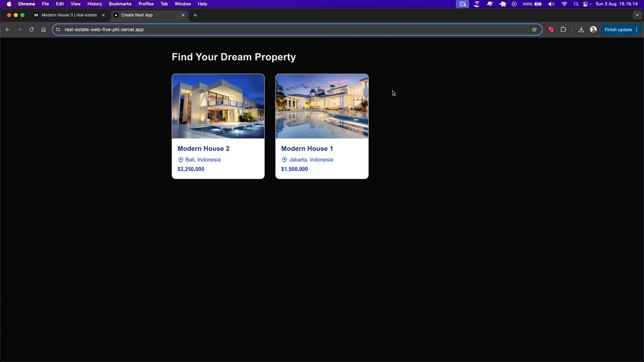Click the Modern House 1 title
This screenshot has height=362, width=644.
(307, 148)
